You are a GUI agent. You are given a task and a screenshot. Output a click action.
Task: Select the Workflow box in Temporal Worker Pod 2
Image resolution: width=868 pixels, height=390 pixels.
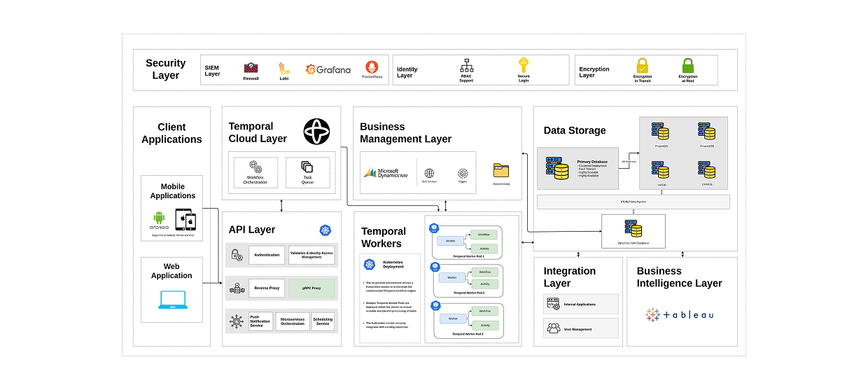click(484, 272)
